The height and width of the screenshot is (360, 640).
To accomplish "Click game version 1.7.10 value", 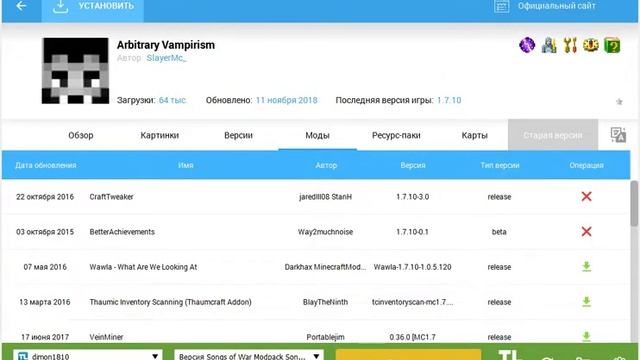I will coord(449,100).
